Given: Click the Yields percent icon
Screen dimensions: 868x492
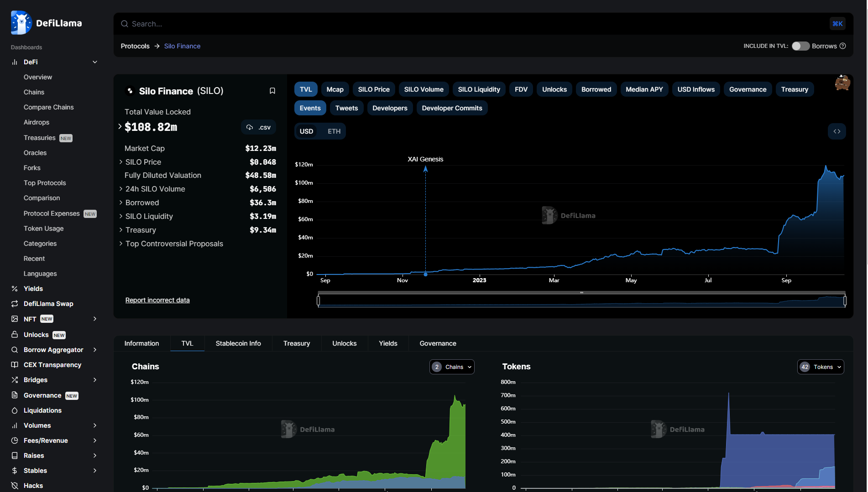Looking at the screenshot, I should pyautogui.click(x=15, y=289).
